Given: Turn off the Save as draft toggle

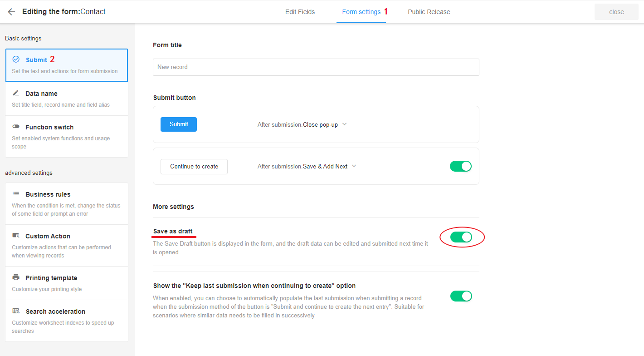Looking at the screenshot, I should [x=461, y=237].
